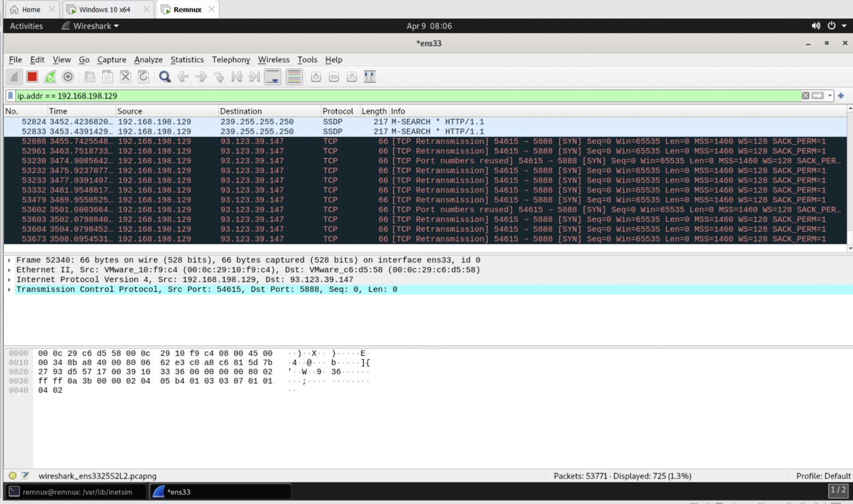Open the Telephony menu
853x504 pixels.
[x=231, y=60]
